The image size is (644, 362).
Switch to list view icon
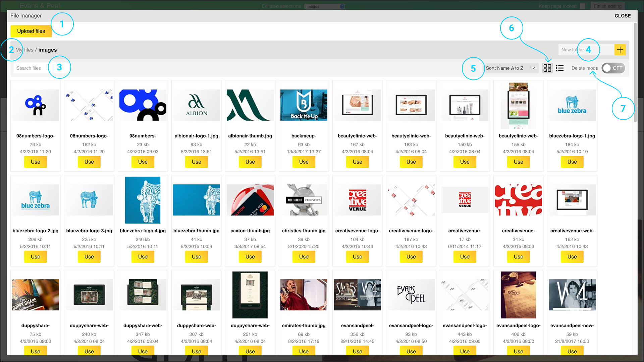click(x=559, y=68)
